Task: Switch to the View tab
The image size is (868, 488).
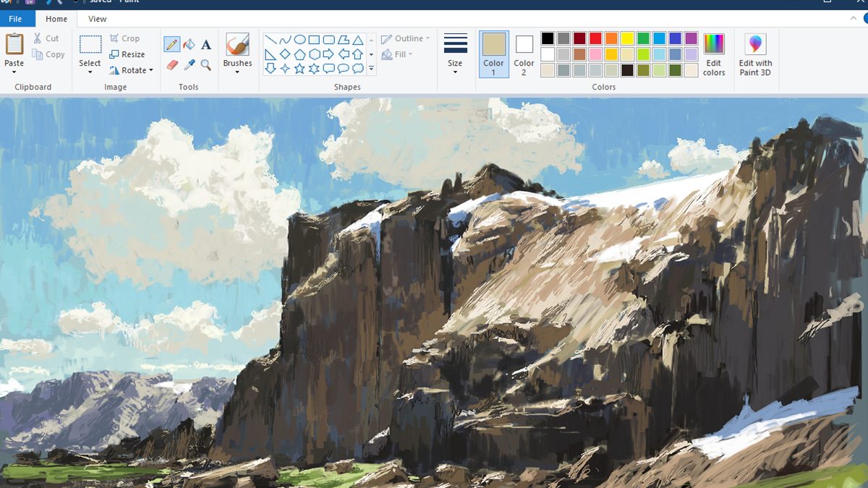Action: [x=96, y=19]
